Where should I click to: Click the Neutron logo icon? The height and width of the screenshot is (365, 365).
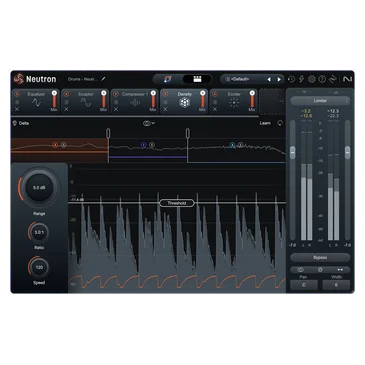click(x=19, y=79)
